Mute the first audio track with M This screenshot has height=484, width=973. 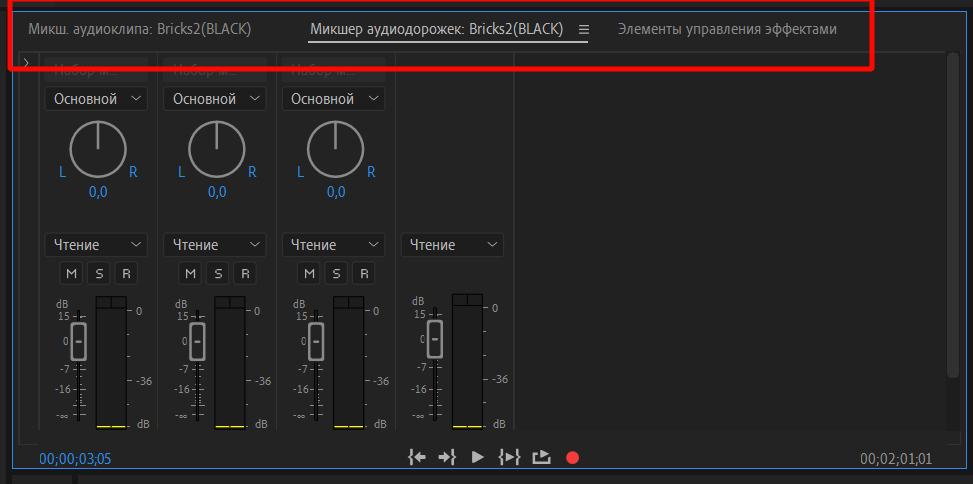coord(71,273)
